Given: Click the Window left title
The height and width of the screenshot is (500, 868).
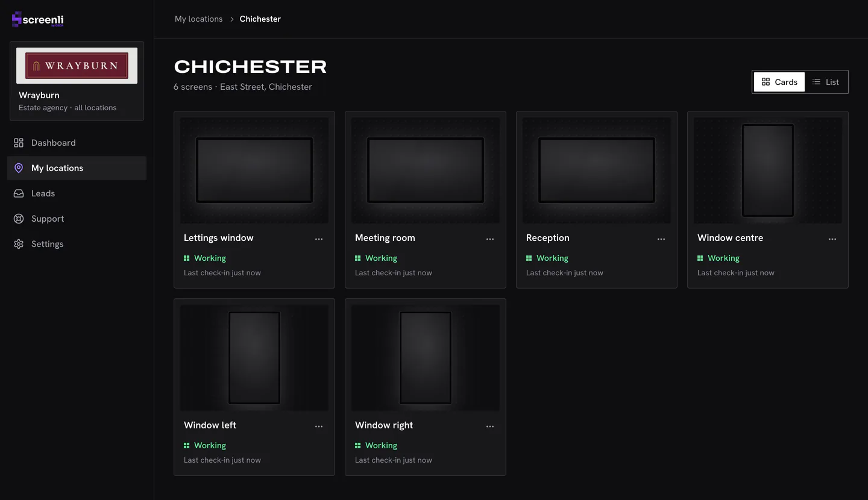Looking at the screenshot, I should pyautogui.click(x=210, y=425).
